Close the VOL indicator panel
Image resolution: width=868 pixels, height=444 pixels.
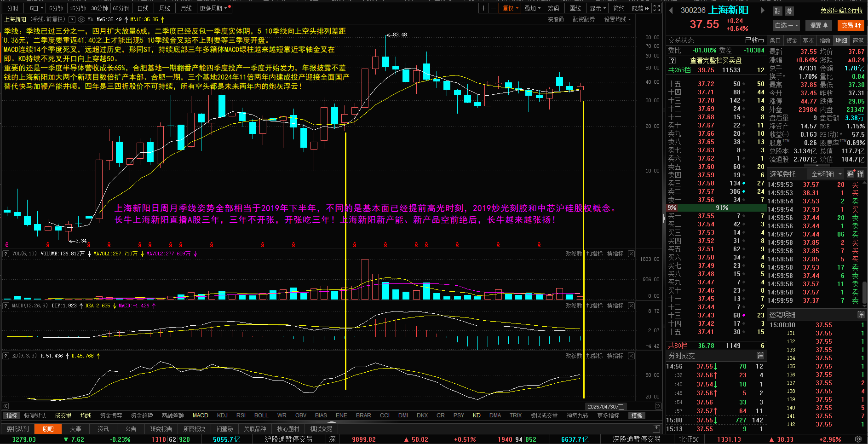[631, 254]
